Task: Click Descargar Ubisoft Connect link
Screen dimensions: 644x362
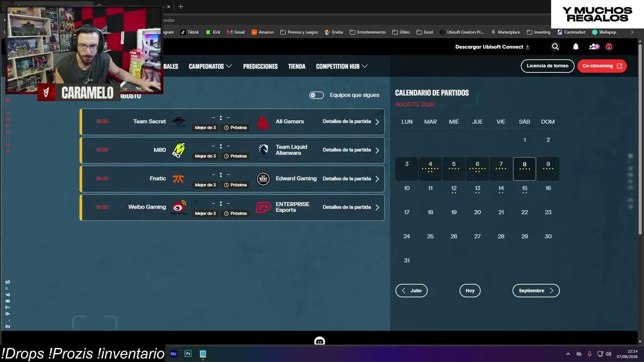Action: coord(492,47)
